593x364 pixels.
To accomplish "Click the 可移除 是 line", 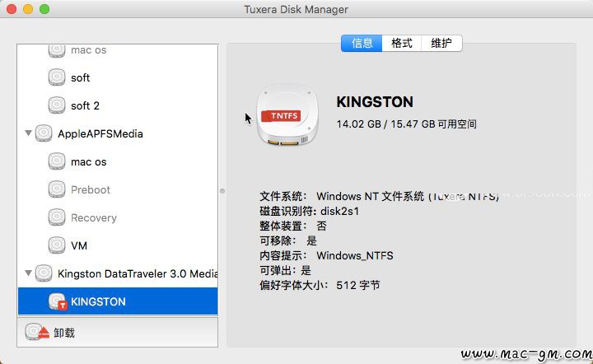I will pos(287,240).
